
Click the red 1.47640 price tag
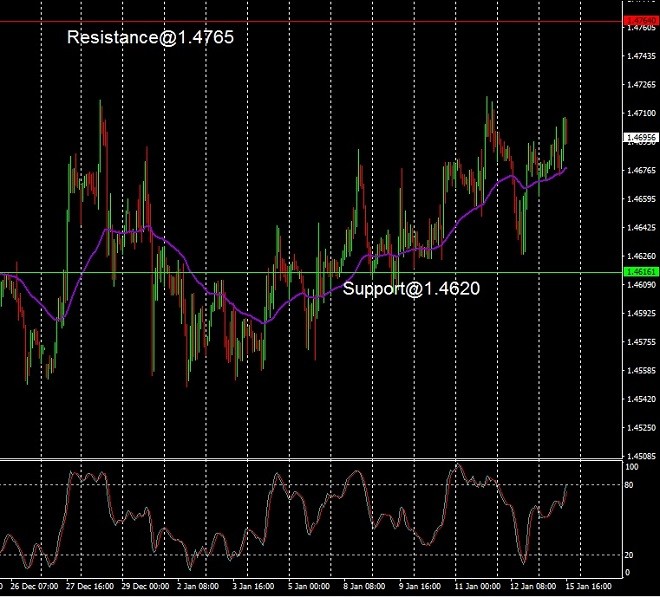(x=641, y=21)
